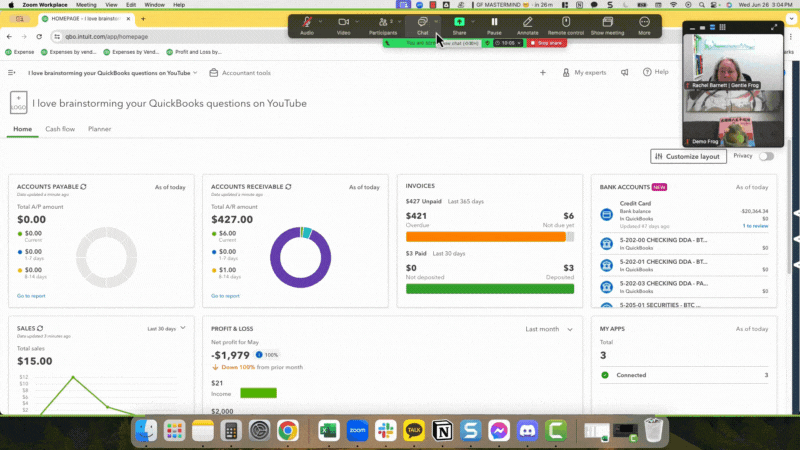800x450 pixels.
Task: Select the Home tab
Action: tap(22, 129)
